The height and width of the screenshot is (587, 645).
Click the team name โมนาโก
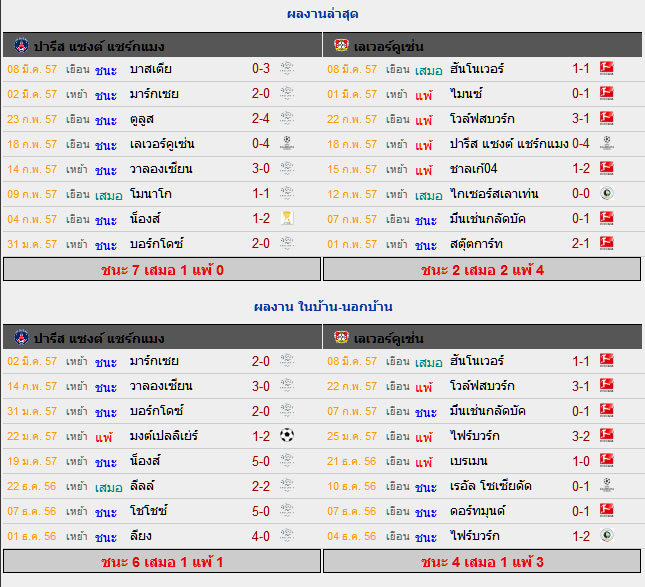pyautogui.click(x=151, y=194)
